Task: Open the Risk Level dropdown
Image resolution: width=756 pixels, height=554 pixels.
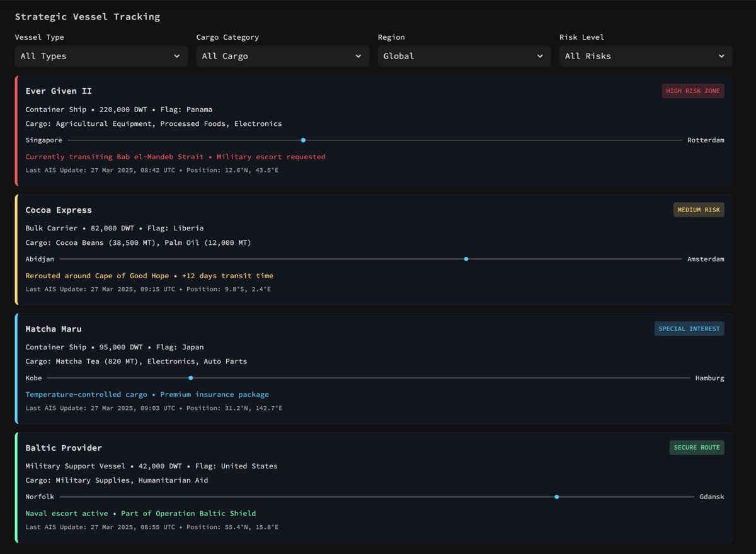Action: [x=646, y=56]
